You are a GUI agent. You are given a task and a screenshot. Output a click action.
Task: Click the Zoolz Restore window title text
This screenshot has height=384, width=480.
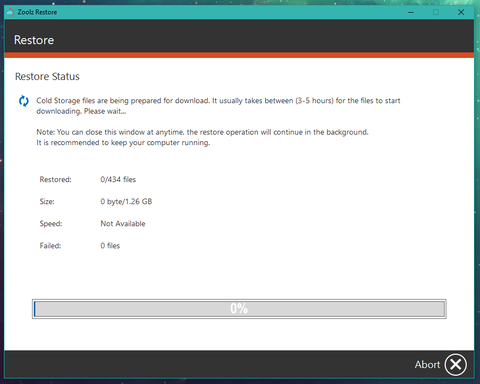[x=37, y=12]
